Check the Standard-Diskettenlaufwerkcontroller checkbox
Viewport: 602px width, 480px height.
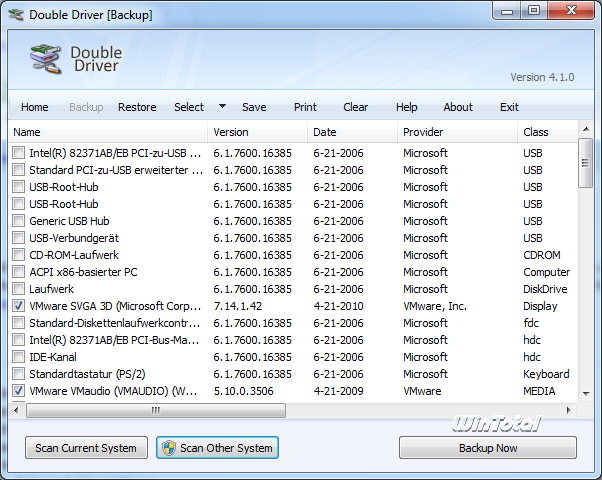18,323
